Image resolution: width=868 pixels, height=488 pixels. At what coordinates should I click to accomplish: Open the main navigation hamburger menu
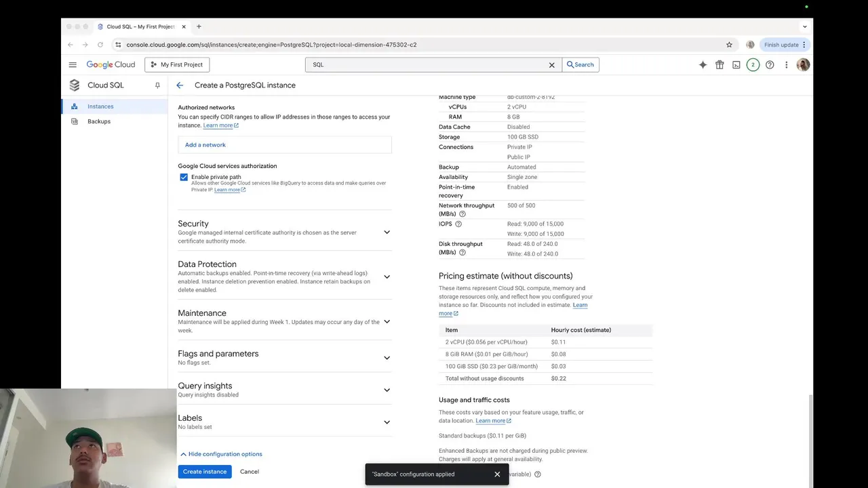coord(73,64)
